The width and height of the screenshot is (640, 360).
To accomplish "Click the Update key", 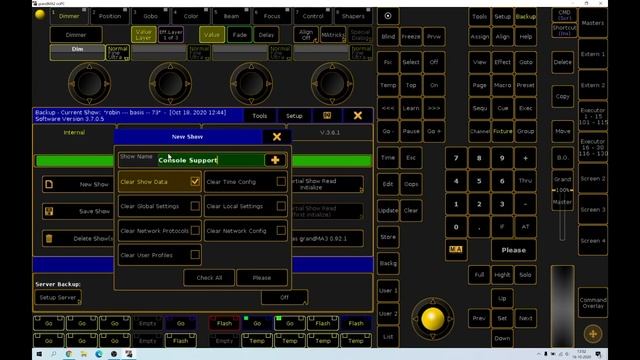I will pyautogui.click(x=388, y=210).
